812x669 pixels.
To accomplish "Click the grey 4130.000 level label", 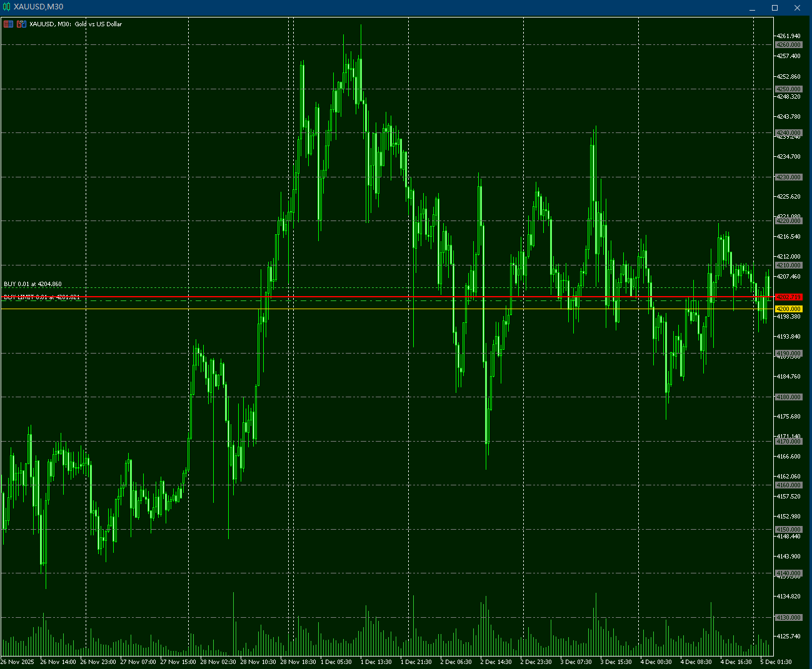I will click(x=788, y=618).
